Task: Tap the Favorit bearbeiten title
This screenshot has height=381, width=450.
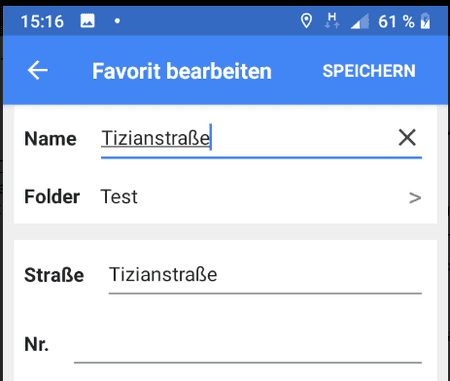Action: point(182,71)
